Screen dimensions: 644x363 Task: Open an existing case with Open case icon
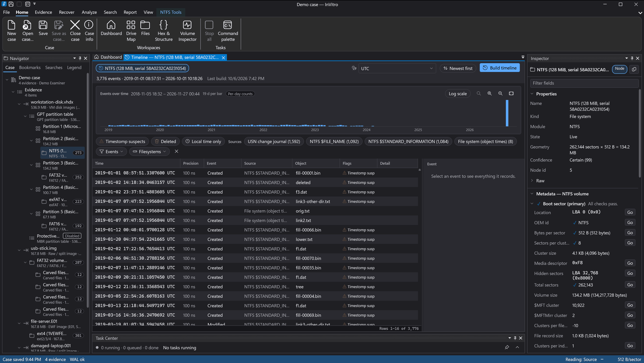click(x=27, y=31)
